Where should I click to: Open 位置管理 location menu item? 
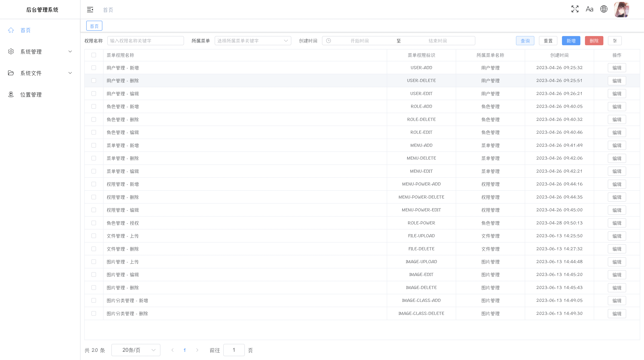31,95
